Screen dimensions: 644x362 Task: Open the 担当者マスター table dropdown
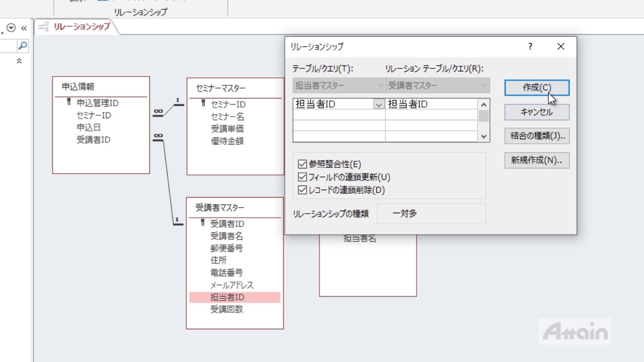pyautogui.click(x=380, y=85)
